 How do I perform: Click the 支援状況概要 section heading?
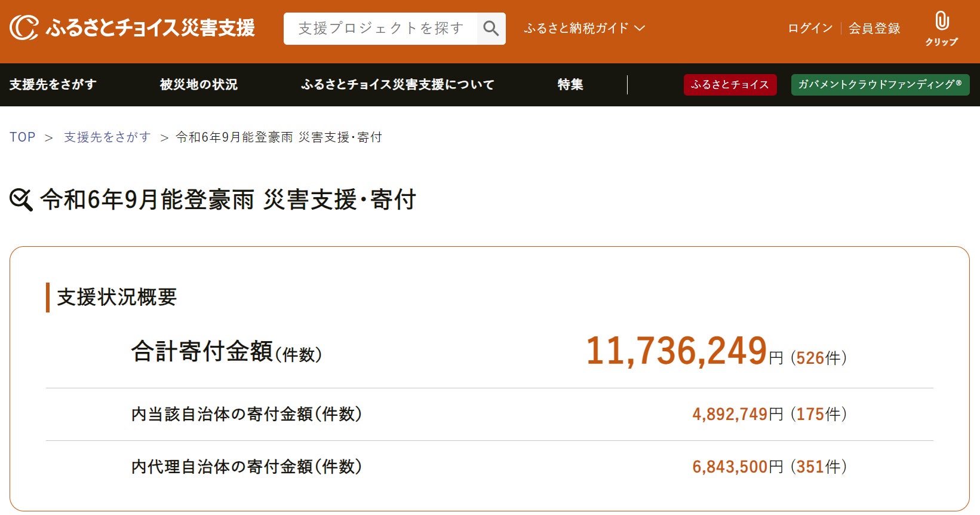117,297
